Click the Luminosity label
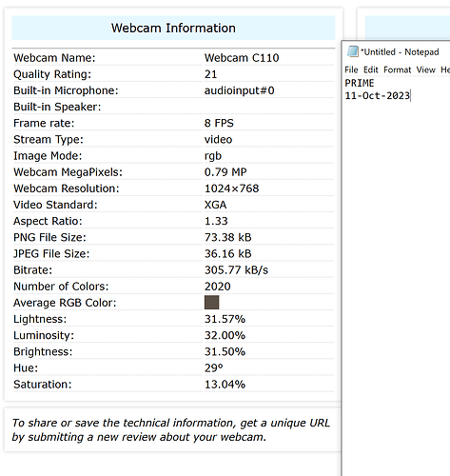450x476 pixels. pyautogui.click(x=44, y=335)
